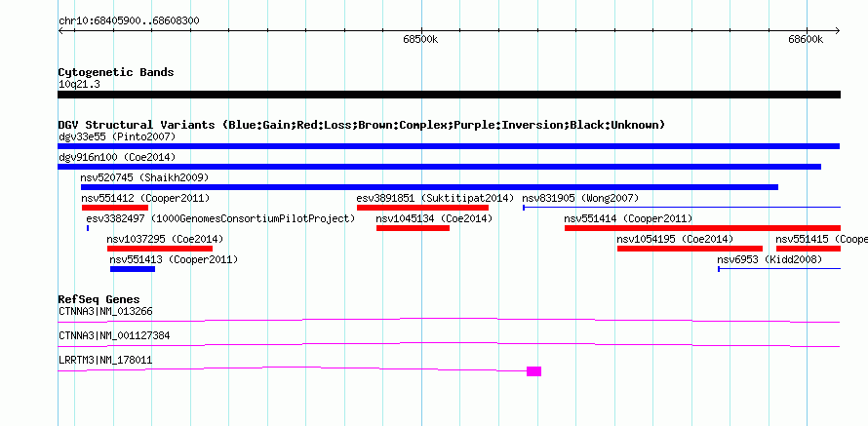Image resolution: width=868 pixels, height=426 pixels.
Task: Select the red nsv1054195 loss bar
Action: (690, 249)
